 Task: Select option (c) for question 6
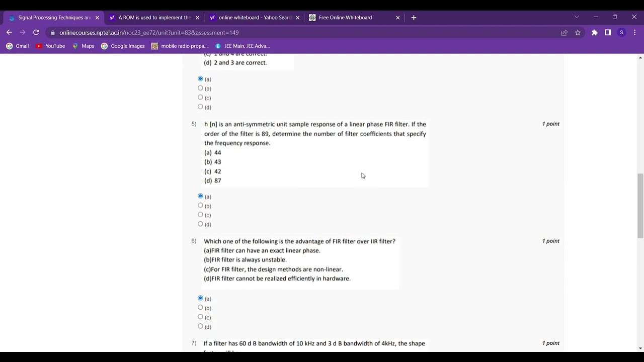point(200,317)
